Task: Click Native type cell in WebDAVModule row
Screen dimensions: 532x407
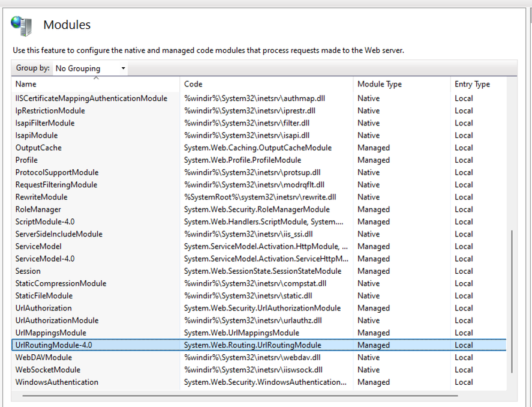Action: point(368,357)
